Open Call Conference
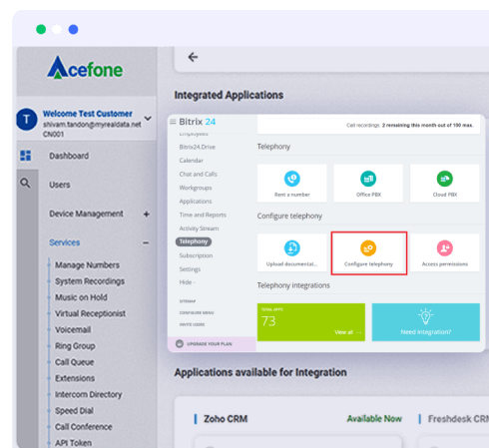 tap(84, 427)
